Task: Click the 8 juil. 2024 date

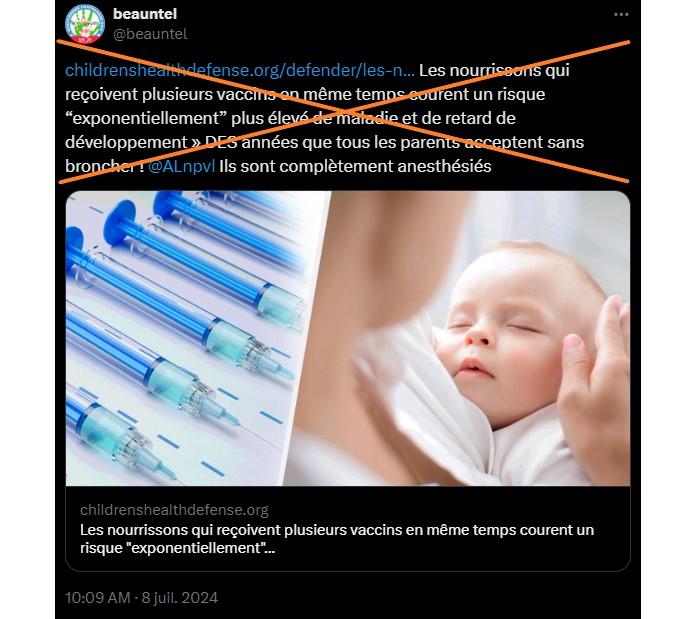Action: [x=180, y=598]
